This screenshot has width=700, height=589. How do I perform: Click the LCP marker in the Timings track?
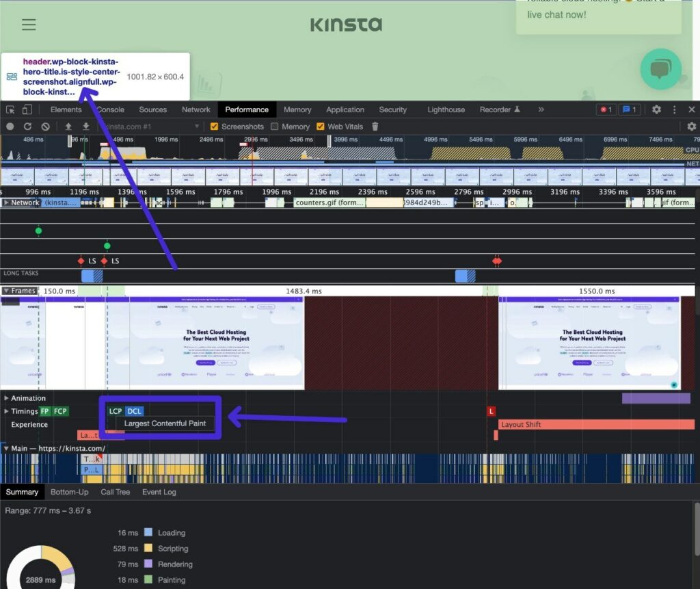click(115, 411)
